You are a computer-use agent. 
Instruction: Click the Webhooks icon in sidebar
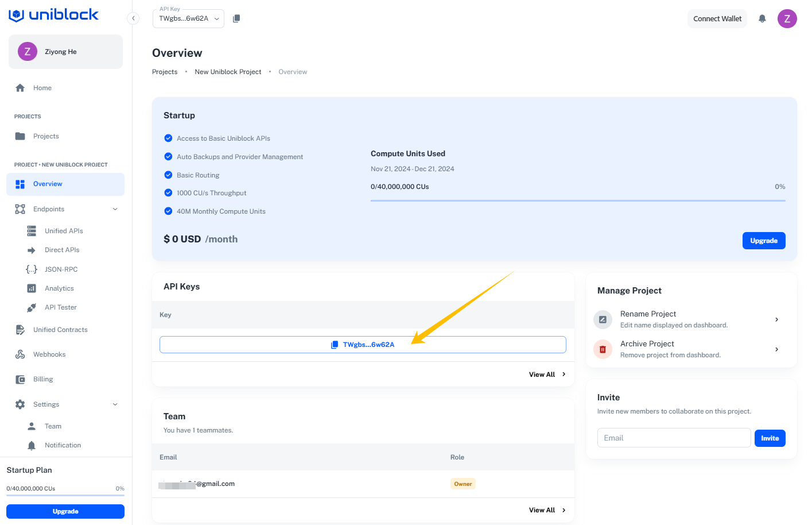click(x=20, y=354)
